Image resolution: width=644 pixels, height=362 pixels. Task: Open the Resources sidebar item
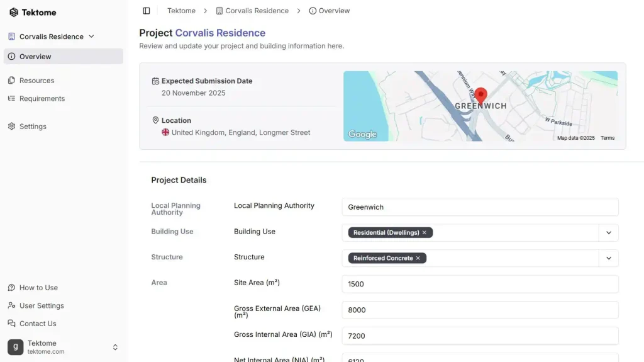point(36,81)
